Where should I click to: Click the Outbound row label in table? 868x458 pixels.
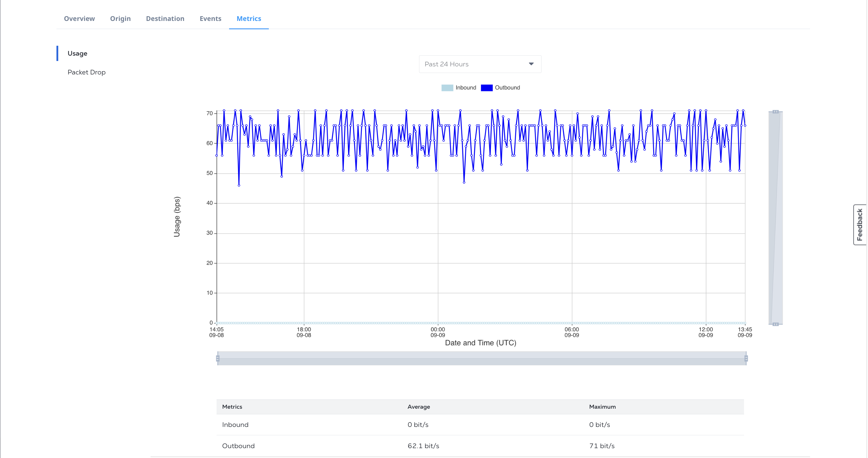(x=238, y=446)
